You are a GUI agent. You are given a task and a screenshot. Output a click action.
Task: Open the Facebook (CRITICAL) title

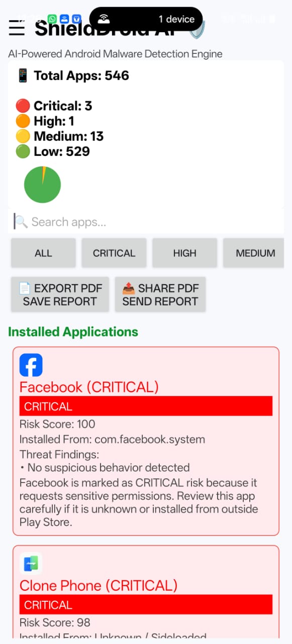89,387
